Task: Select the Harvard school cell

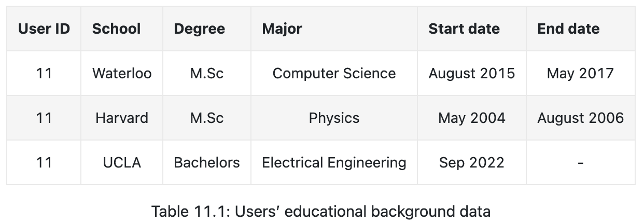Action: point(122,118)
